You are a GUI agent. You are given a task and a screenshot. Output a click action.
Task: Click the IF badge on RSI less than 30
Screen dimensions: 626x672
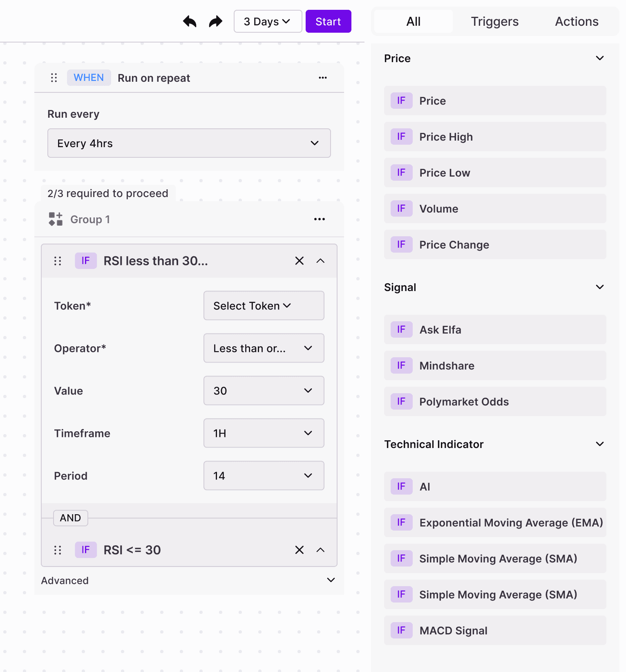pos(85,260)
